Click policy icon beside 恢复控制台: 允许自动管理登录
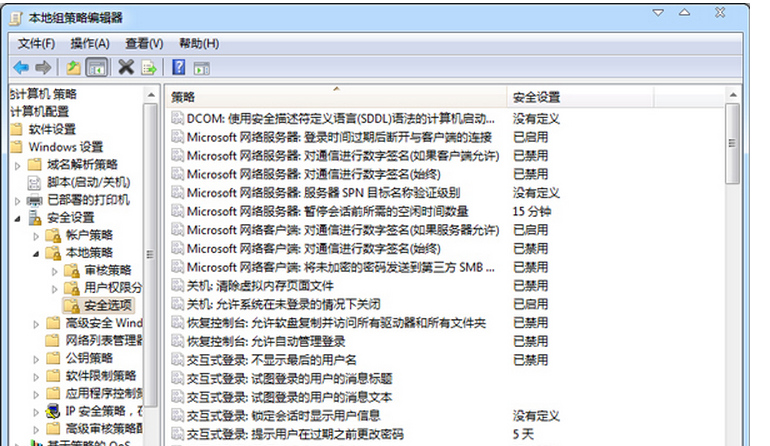Viewport: 770px width, 446px height. pyautogui.click(x=177, y=341)
